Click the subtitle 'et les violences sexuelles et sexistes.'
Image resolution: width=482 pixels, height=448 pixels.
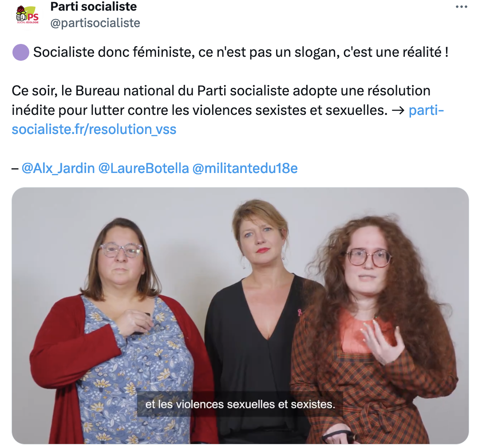pyautogui.click(x=240, y=405)
